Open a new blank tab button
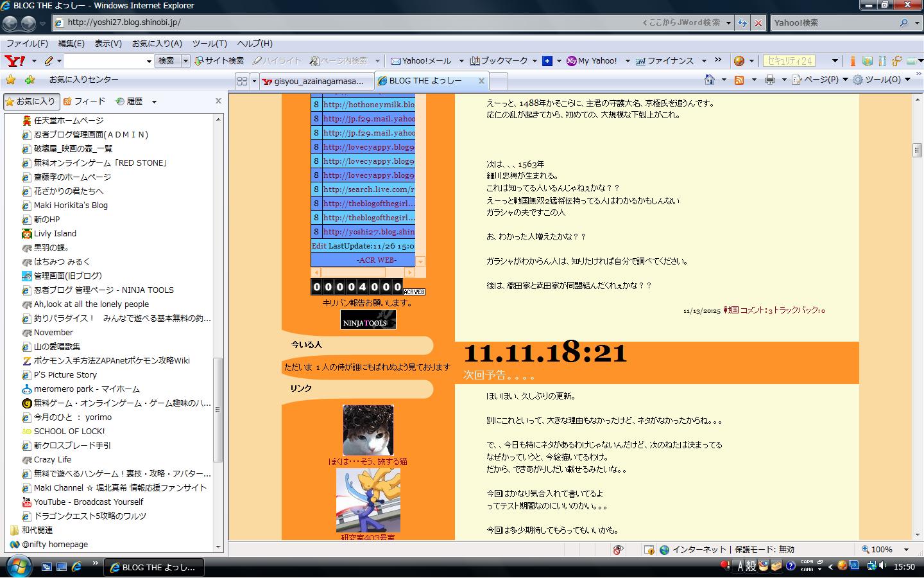 click(499, 81)
